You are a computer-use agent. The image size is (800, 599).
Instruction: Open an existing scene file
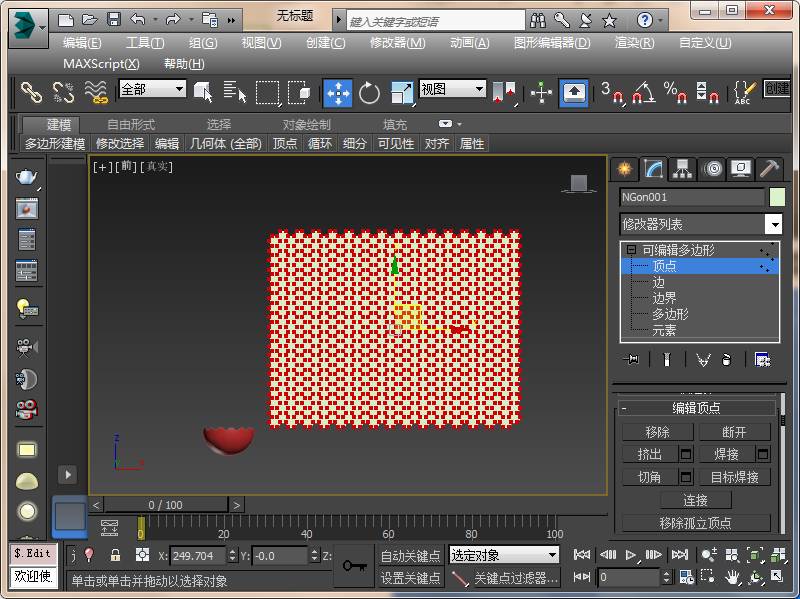(90, 20)
